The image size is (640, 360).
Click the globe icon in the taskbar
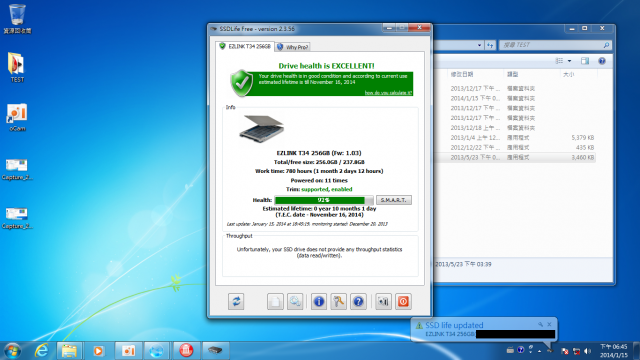(x=156, y=350)
